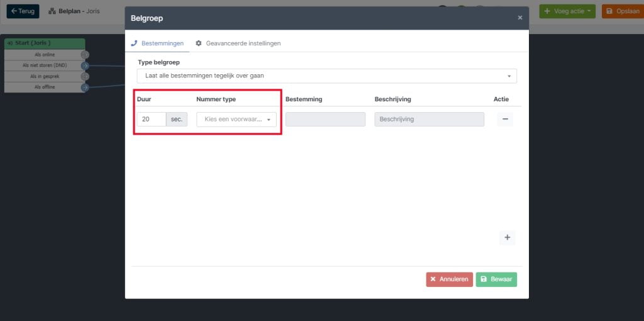Screen dimensions: 644x321
Task: Click the Als offline row label
Action: click(45, 87)
